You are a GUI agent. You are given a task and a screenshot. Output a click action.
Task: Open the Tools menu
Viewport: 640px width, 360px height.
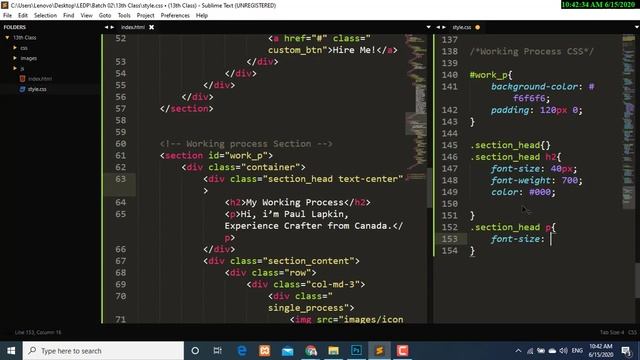(x=124, y=15)
